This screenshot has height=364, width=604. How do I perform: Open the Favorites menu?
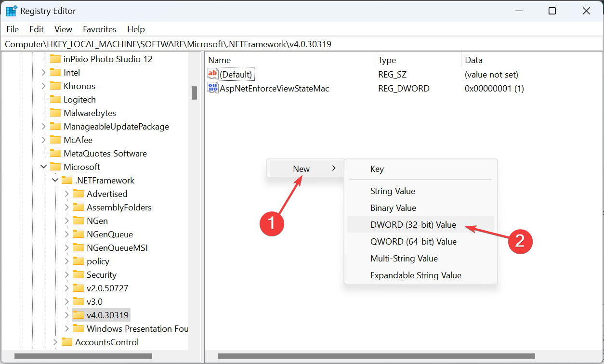point(100,29)
